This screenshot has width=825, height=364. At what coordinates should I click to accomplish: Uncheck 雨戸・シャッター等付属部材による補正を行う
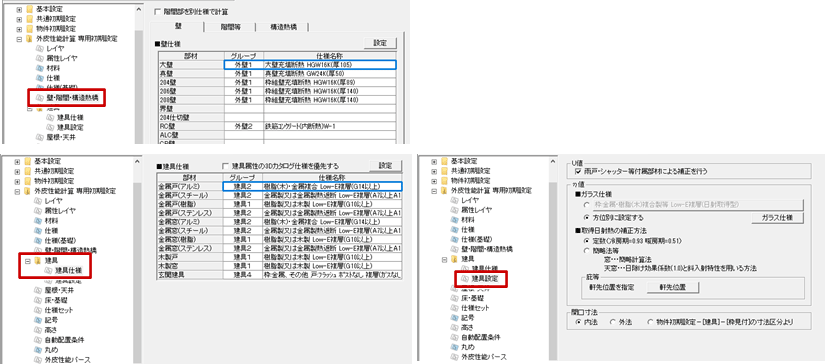[x=578, y=171]
